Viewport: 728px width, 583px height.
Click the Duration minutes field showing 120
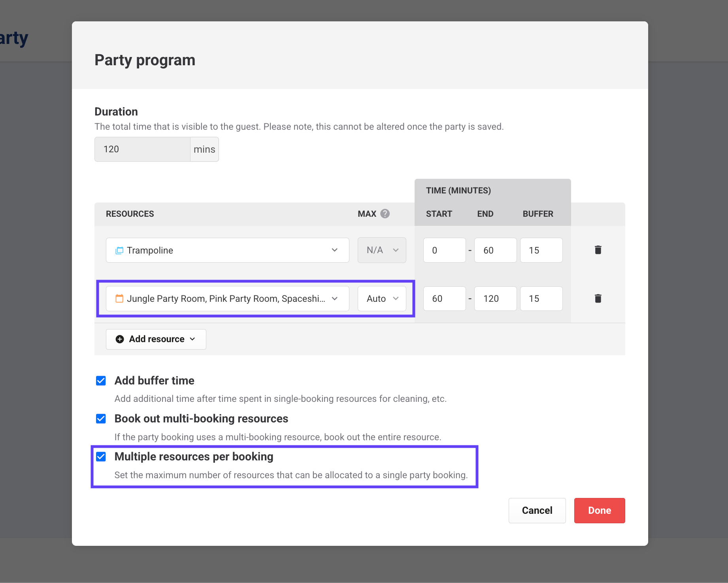142,150
